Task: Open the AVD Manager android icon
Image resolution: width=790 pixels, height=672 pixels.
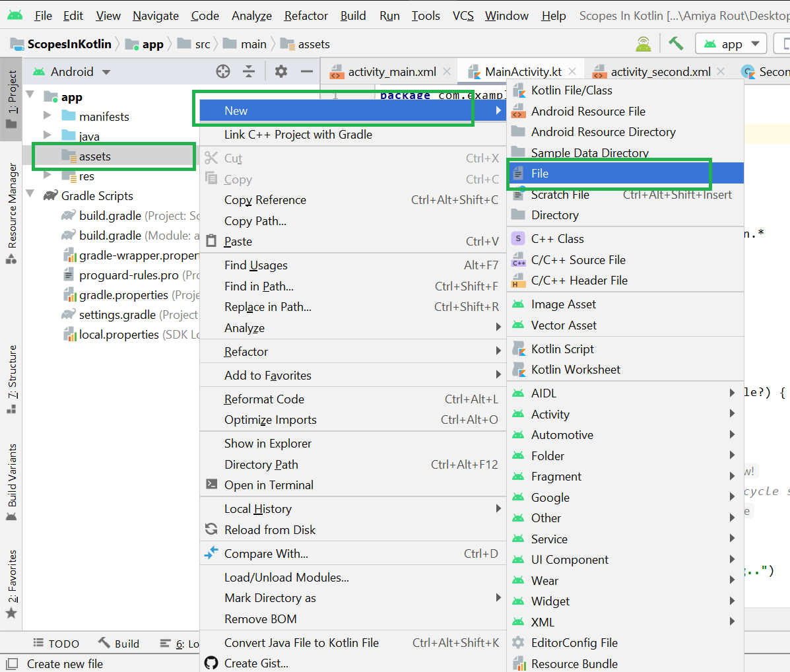Action: [643, 43]
